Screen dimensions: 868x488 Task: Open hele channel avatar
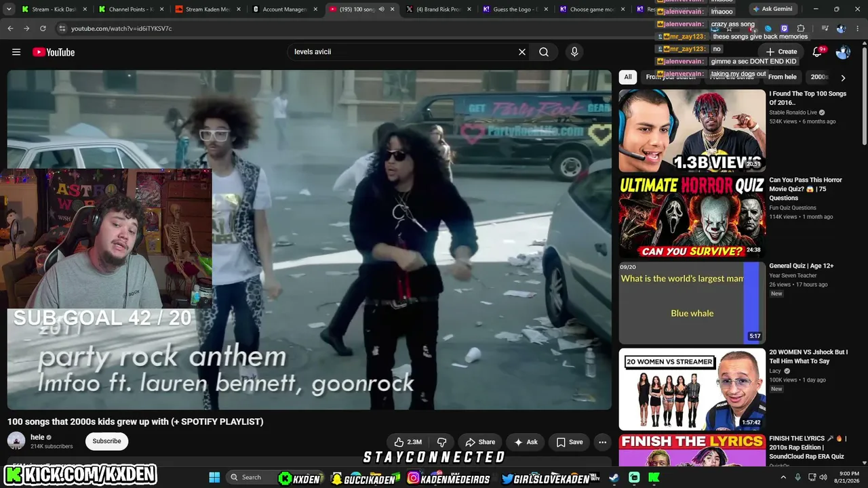pos(16,441)
